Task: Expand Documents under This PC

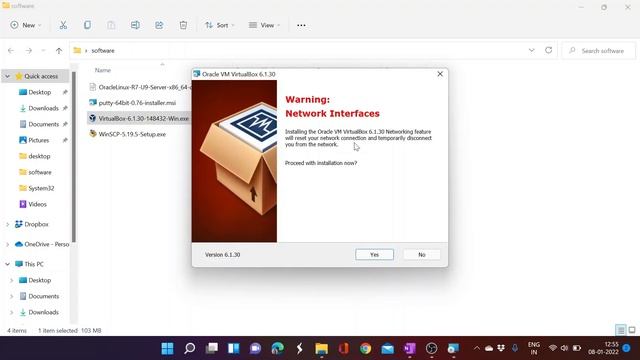Action: [11, 296]
